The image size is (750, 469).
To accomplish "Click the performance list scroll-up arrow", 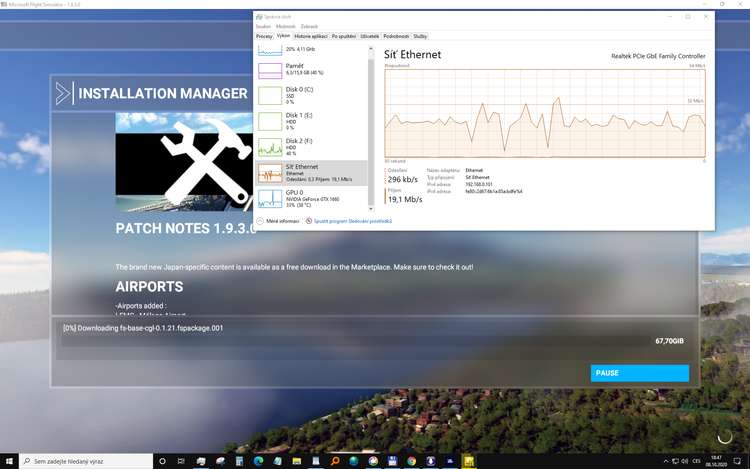I will click(x=371, y=49).
